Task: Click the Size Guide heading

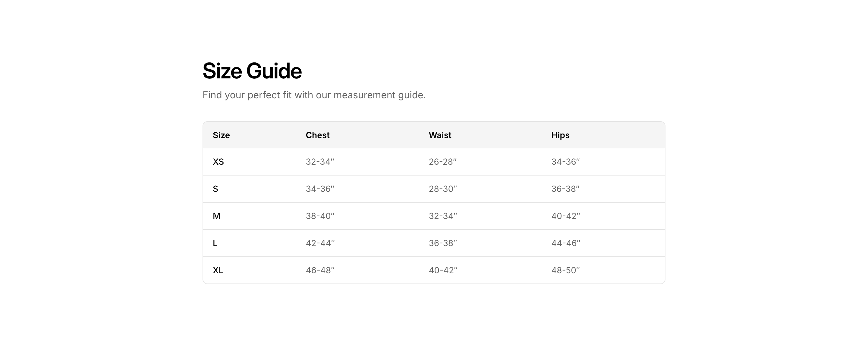Action: coord(252,71)
